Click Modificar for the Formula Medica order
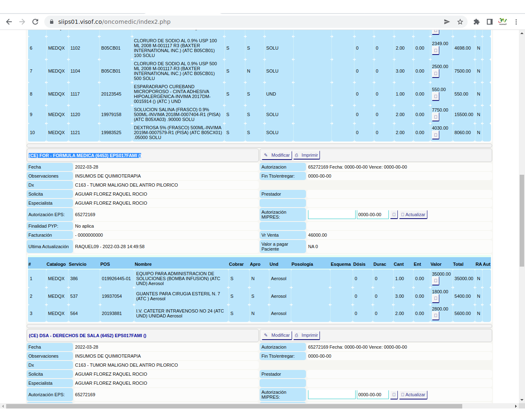Viewport: 525px width, 420px height. (x=276, y=155)
